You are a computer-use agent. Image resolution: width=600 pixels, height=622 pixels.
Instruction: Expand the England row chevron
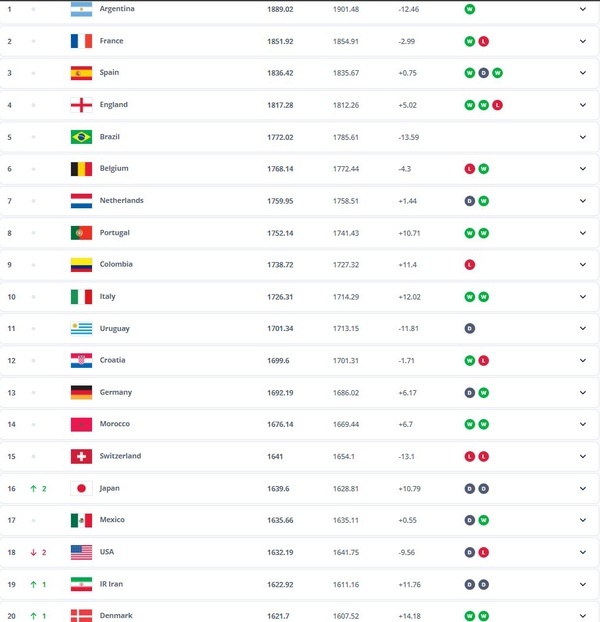[x=583, y=105]
